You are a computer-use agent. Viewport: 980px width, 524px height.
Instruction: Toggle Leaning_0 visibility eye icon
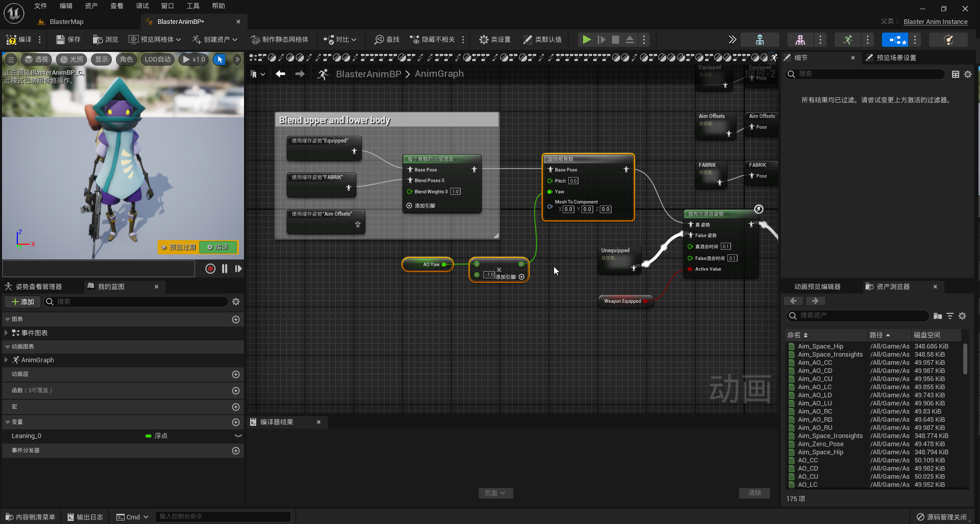point(238,436)
